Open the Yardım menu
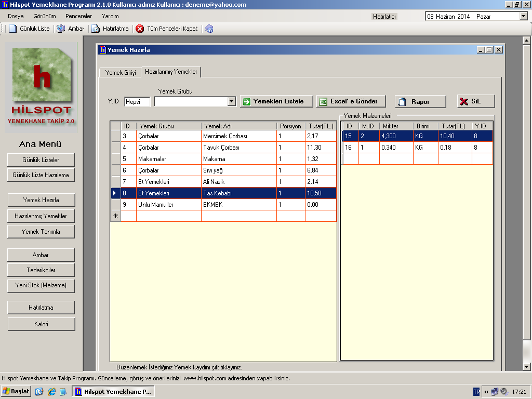Screen dimensions: 532x399 [x=110, y=16]
